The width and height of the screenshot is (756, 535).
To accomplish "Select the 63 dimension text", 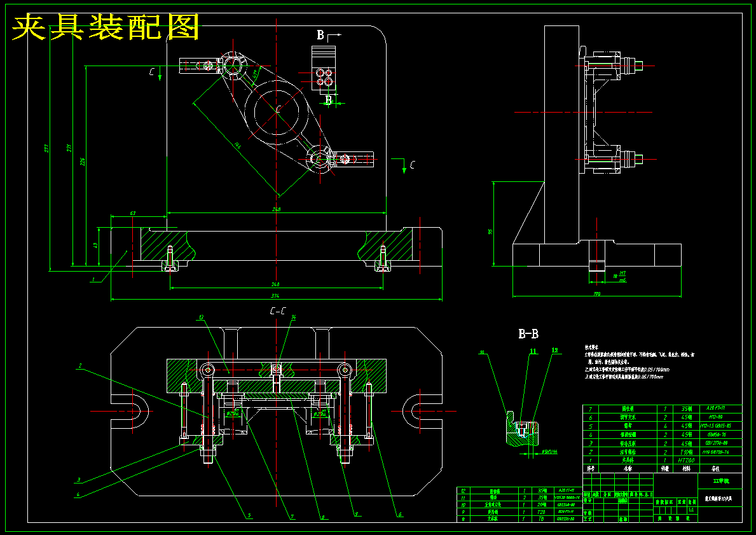I will (133, 212).
